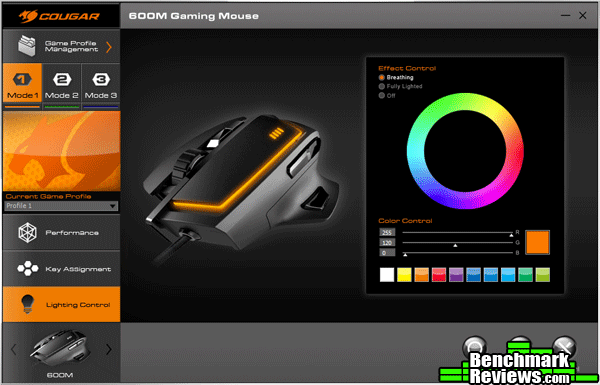Select the Breathing effect radio button
This screenshot has width=600, height=385.
click(382, 77)
